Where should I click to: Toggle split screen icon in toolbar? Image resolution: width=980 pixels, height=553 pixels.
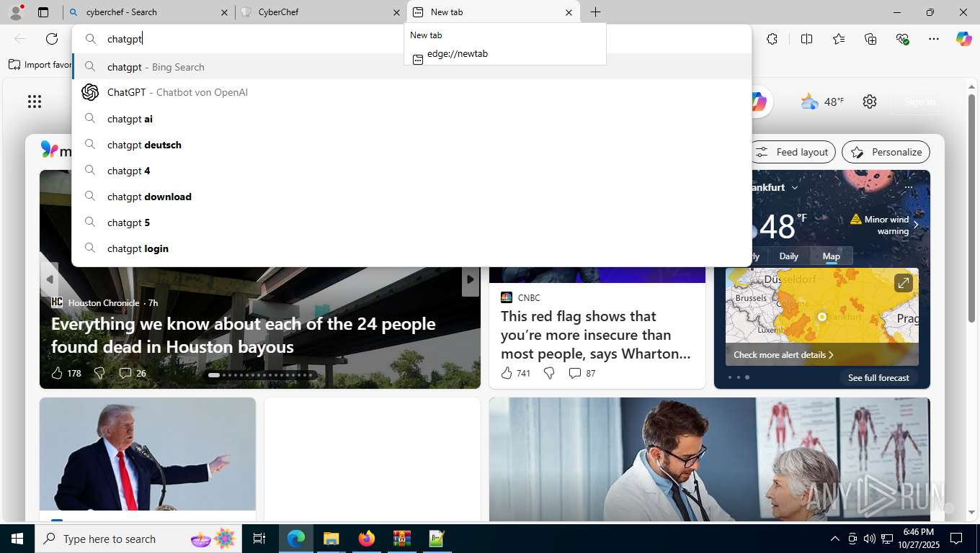coord(806,39)
